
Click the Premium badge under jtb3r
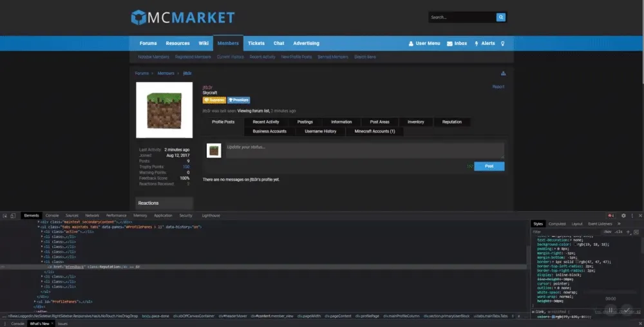point(239,100)
